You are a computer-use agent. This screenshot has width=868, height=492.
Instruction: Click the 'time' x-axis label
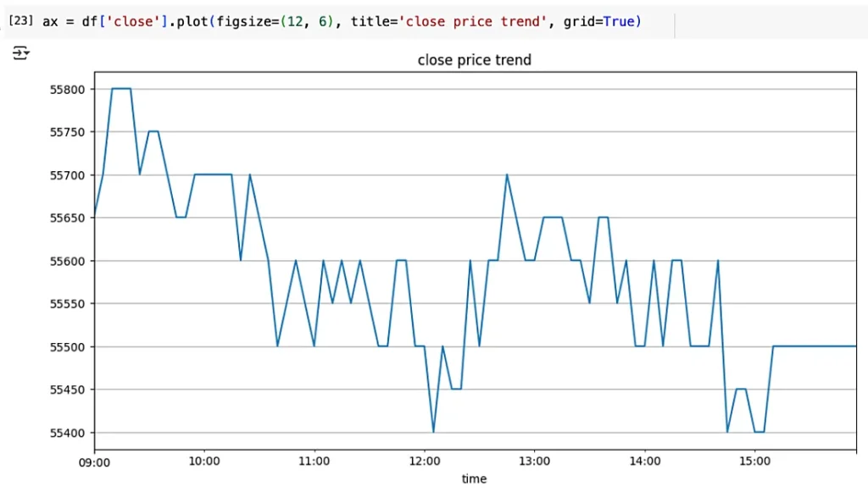pos(475,478)
